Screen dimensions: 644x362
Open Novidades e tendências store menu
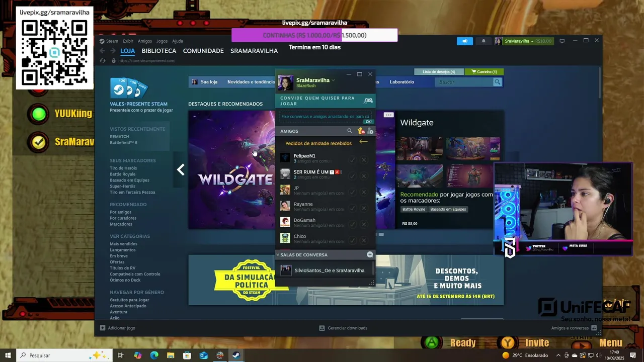click(x=251, y=82)
